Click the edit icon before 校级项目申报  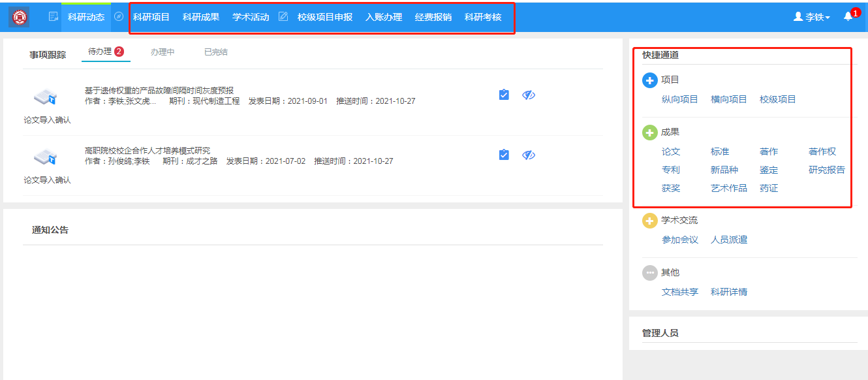(x=283, y=17)
